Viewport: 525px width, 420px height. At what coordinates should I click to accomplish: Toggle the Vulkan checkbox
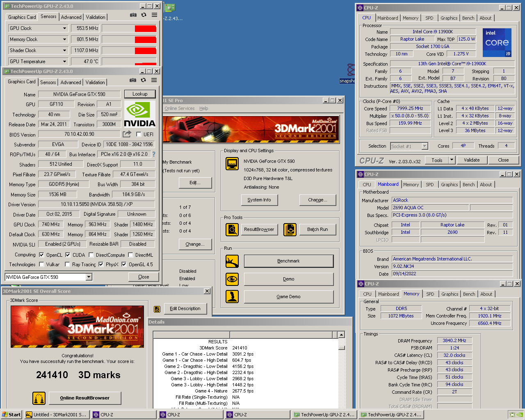[41, 265]
